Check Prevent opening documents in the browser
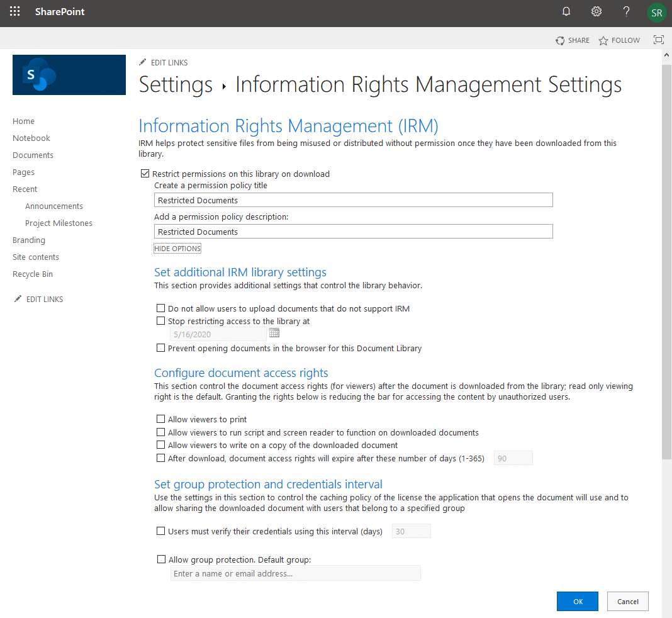 click(x=161, y=347)
